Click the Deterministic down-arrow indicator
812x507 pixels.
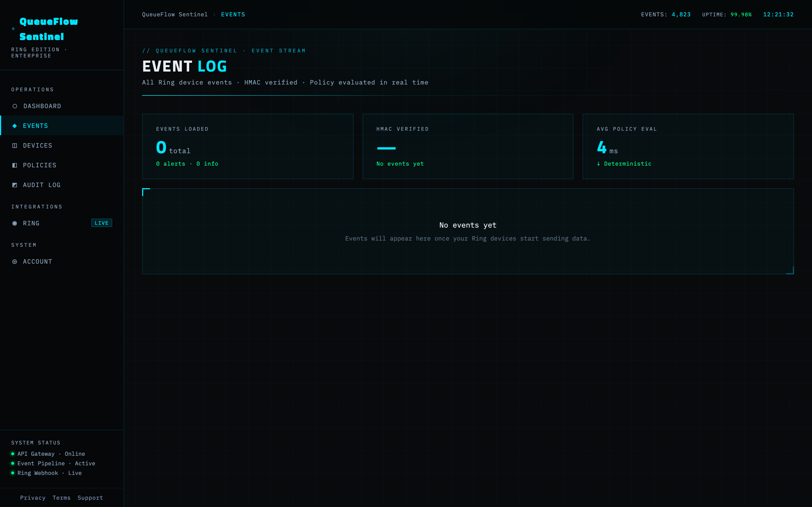[599, 164]
